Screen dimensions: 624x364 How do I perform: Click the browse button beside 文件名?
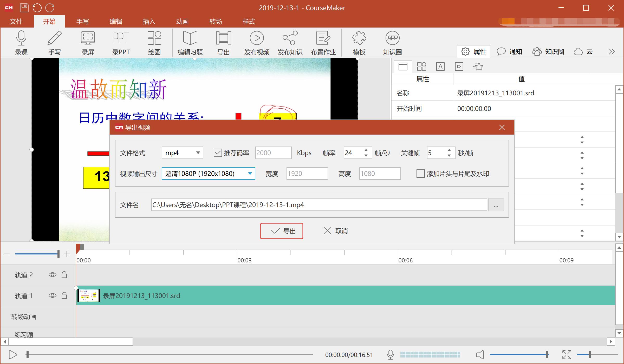point(496,205)
